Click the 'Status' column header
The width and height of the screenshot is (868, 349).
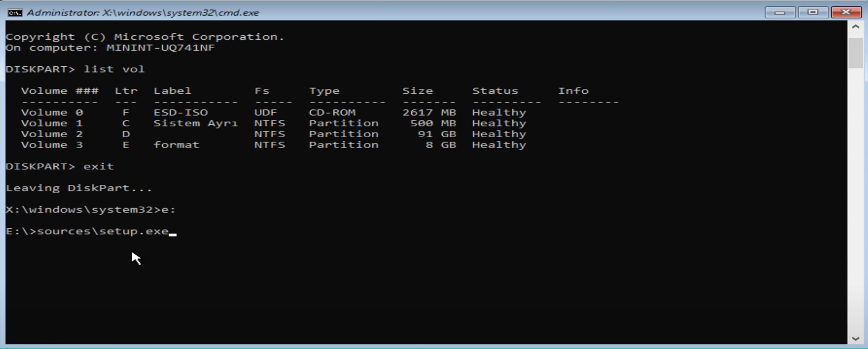coord(495,91)
